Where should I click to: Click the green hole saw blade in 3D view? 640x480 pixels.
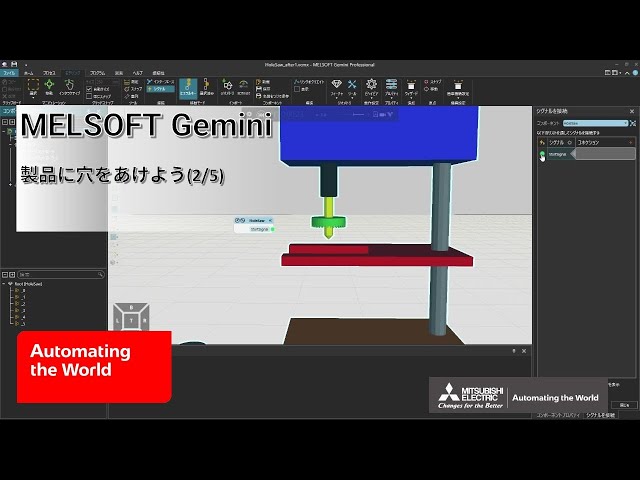tap(328, 222)
